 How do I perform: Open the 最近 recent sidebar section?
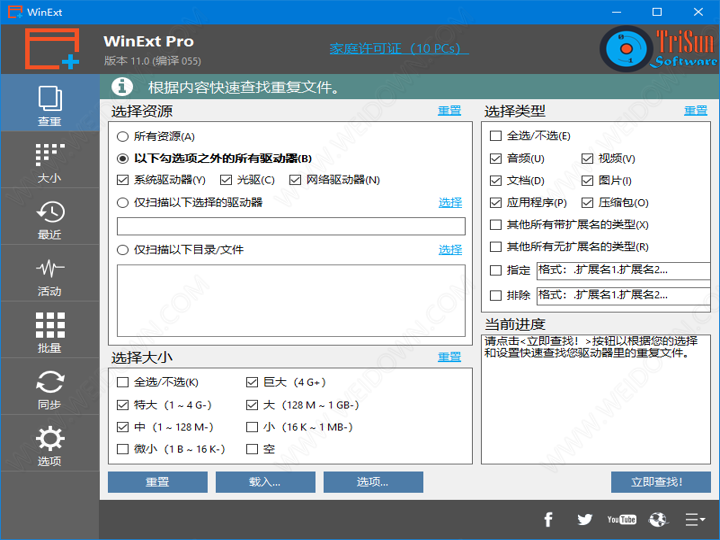(50, 217)
